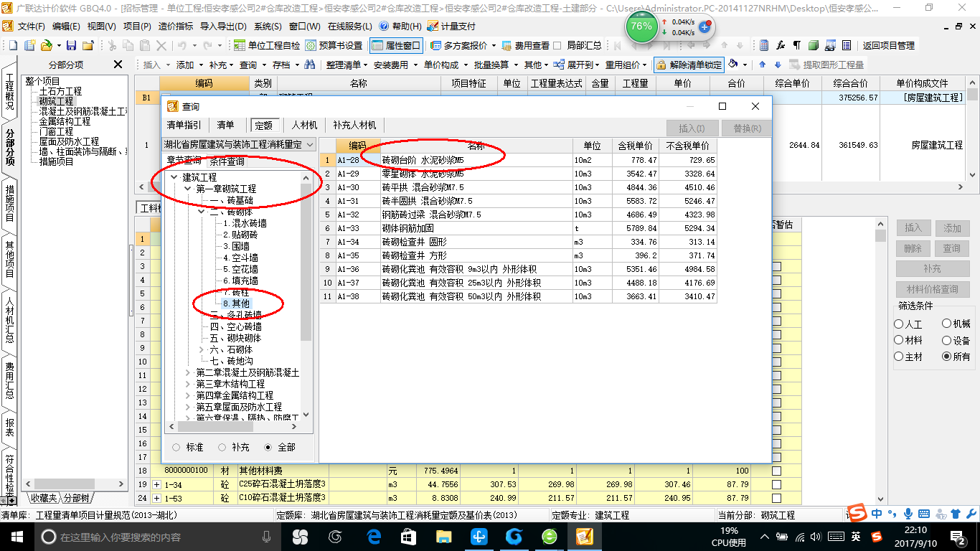Image resolution: width=980 pixels, height=551 pixels.
Task: Collapse 第一章砌筑工程 tree node
Action: 188,189
